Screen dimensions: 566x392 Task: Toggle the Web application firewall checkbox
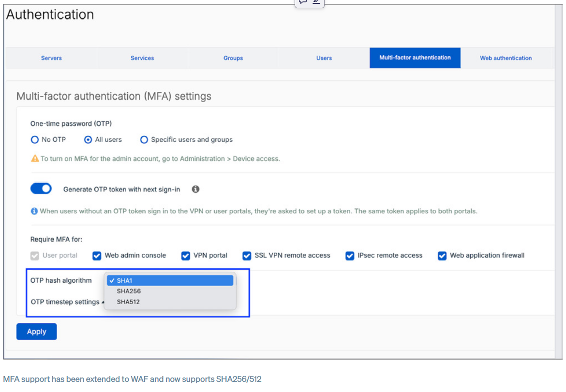[442, 256]
